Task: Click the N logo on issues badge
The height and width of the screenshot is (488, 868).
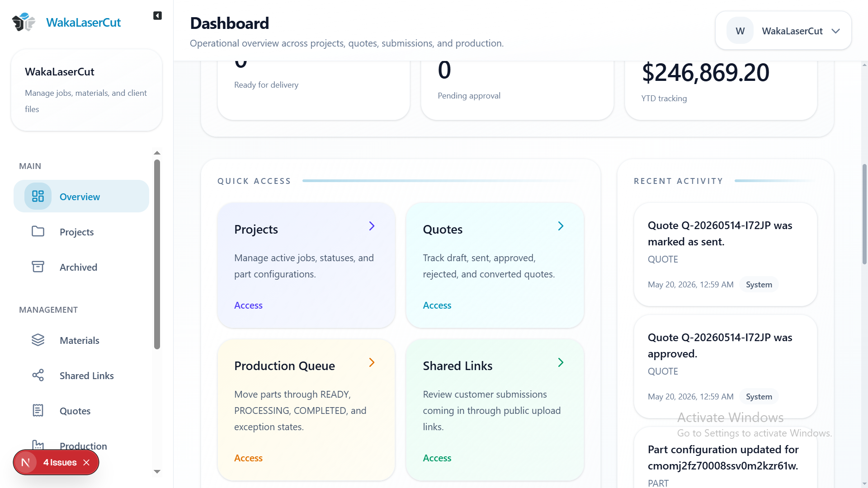Action: coord(25,462)
